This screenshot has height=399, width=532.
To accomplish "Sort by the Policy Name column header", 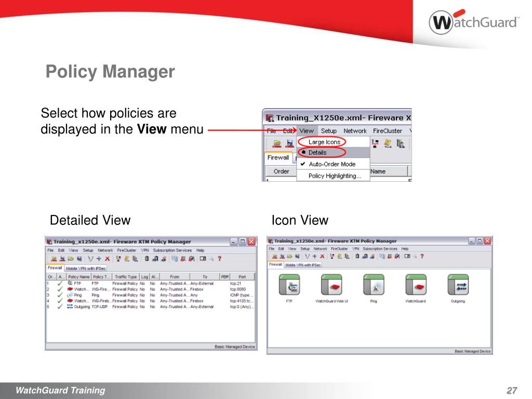I will tap(79, 277).
